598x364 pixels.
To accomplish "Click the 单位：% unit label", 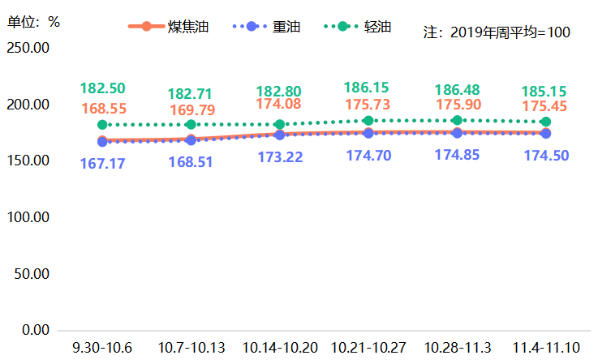I will pyautogui.click(x=33, y=22).
